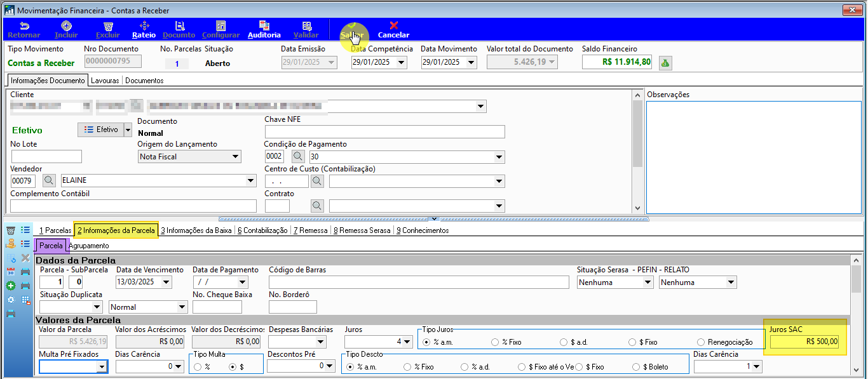Click the green plus icon in the sidebar
This screenshot has width=868, height=379.
coord(10,285)
